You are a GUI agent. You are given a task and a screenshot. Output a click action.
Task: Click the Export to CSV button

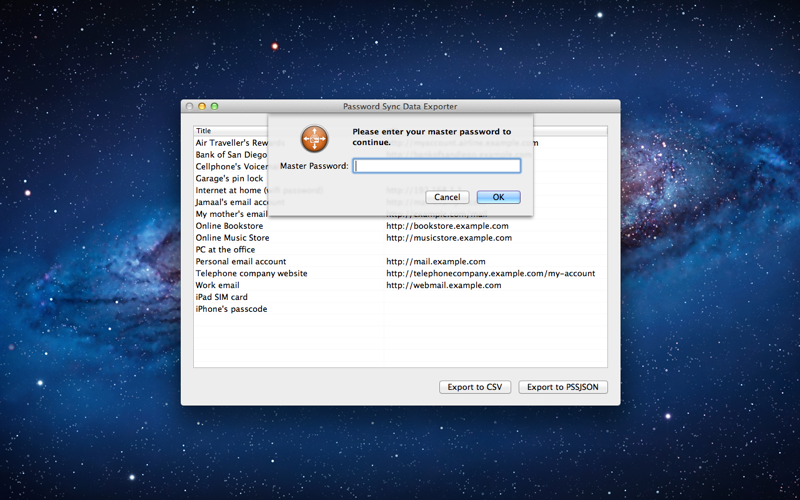(474, 387)
